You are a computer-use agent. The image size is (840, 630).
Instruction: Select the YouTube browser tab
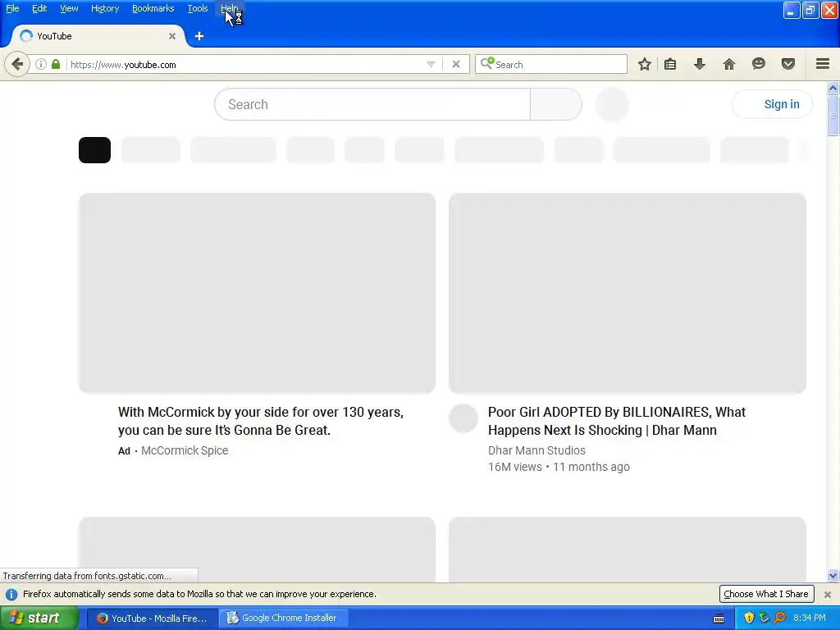click(x=98, y=36)
